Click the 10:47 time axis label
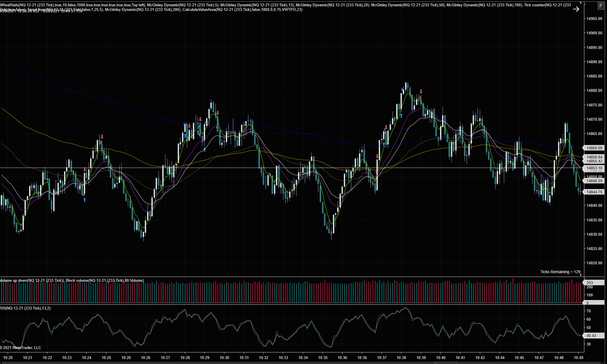This screenshot has height=364, width=607. (539, 358)
